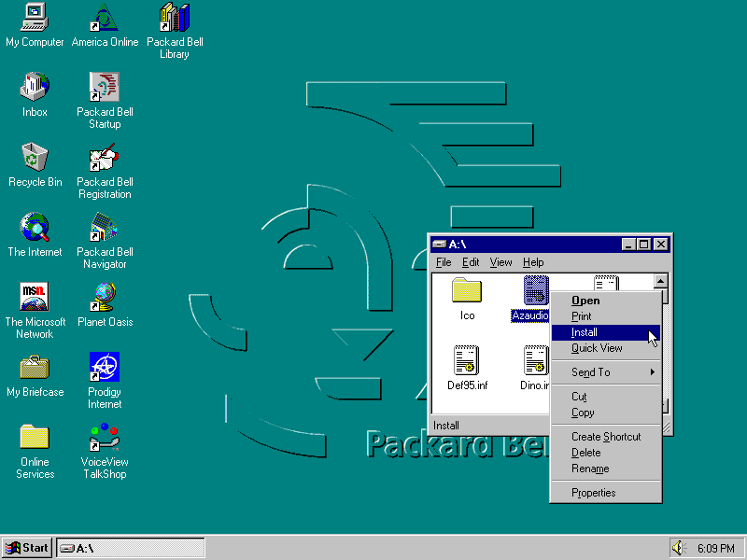Click the Start button
747x560 pixels.
pyautogui.click(x=27, y=548)
